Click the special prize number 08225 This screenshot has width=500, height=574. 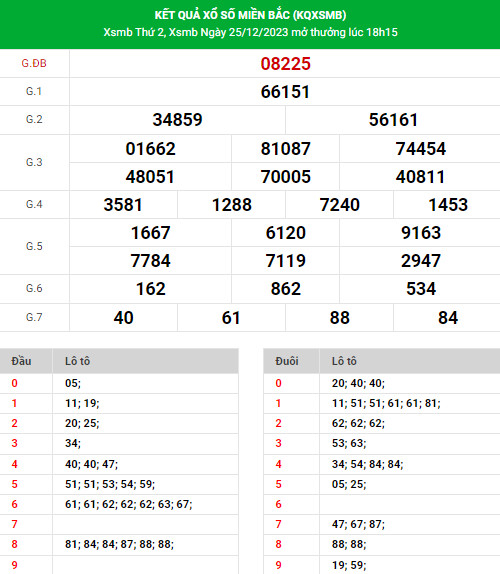pyautogui.click(x=286, y=64)
